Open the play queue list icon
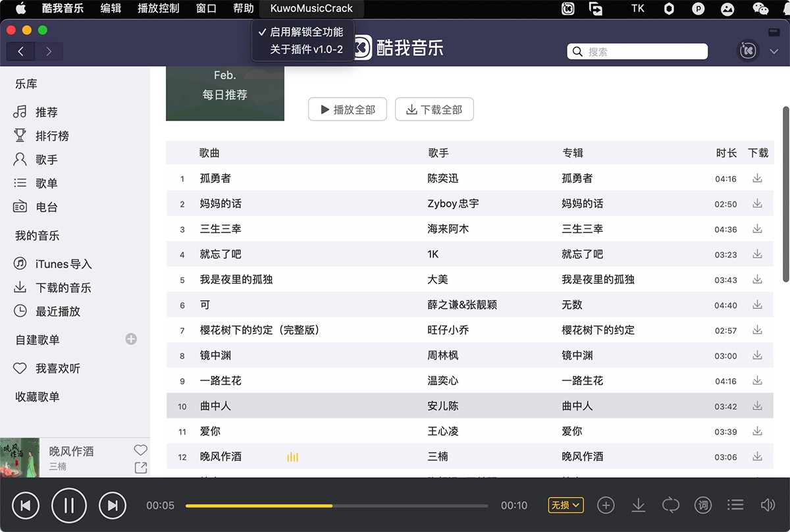Viewport: 790px width, 532px height. coord(735,505)
